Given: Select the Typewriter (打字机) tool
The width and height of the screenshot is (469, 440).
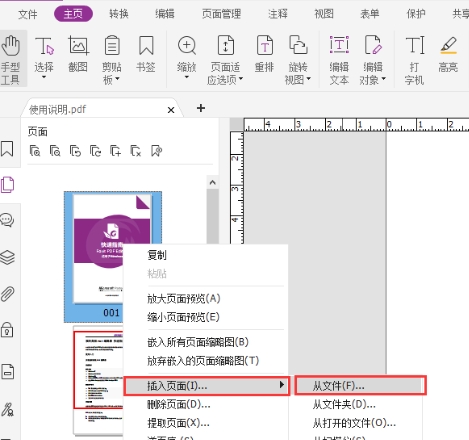Looking at the screenshot, I should coord(414,60).
